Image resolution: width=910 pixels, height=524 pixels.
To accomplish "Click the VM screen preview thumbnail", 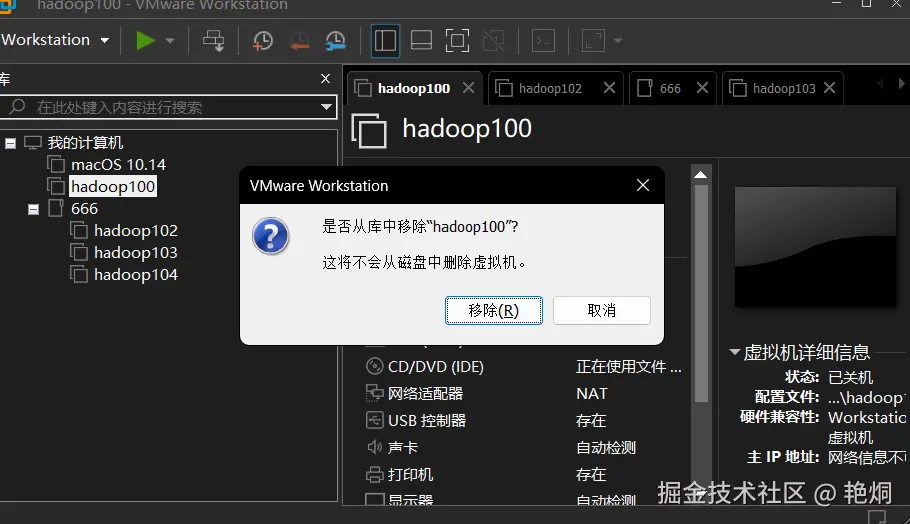I will 815,247.
